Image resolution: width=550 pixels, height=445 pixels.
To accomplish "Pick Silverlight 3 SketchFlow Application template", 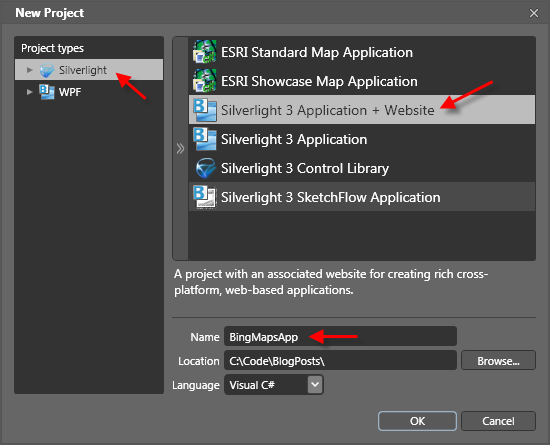I will [x=362, y=197].
